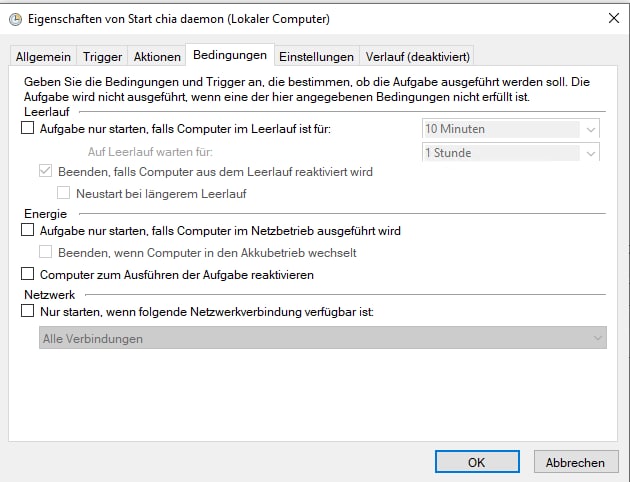Close the properties dialog with the X

[x=614, y=18]
